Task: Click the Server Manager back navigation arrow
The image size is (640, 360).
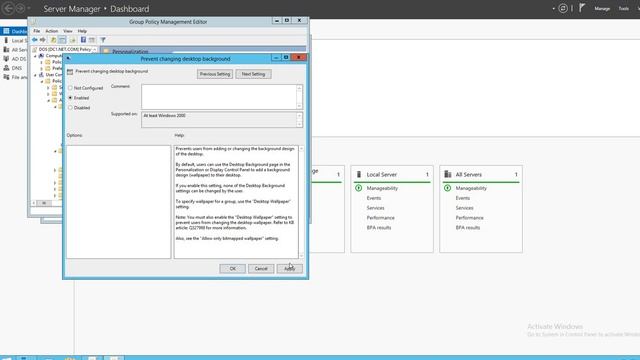Action: pyautogui.click(x=8, y=8)
